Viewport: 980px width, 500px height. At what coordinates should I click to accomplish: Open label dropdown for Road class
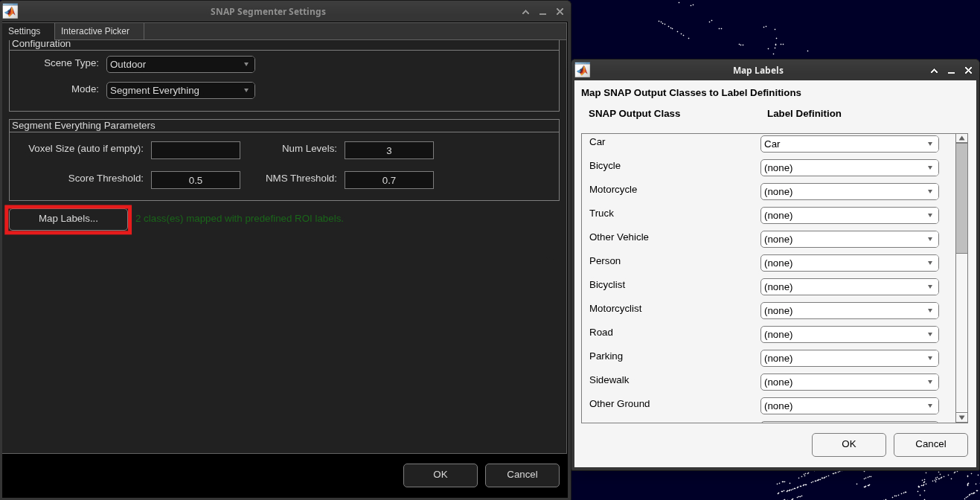(x=850, y=335)
